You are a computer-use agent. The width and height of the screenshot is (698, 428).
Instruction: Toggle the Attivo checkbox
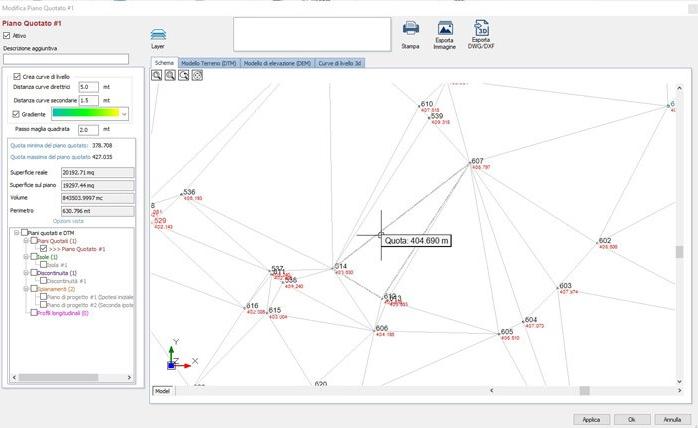(8, 35)
